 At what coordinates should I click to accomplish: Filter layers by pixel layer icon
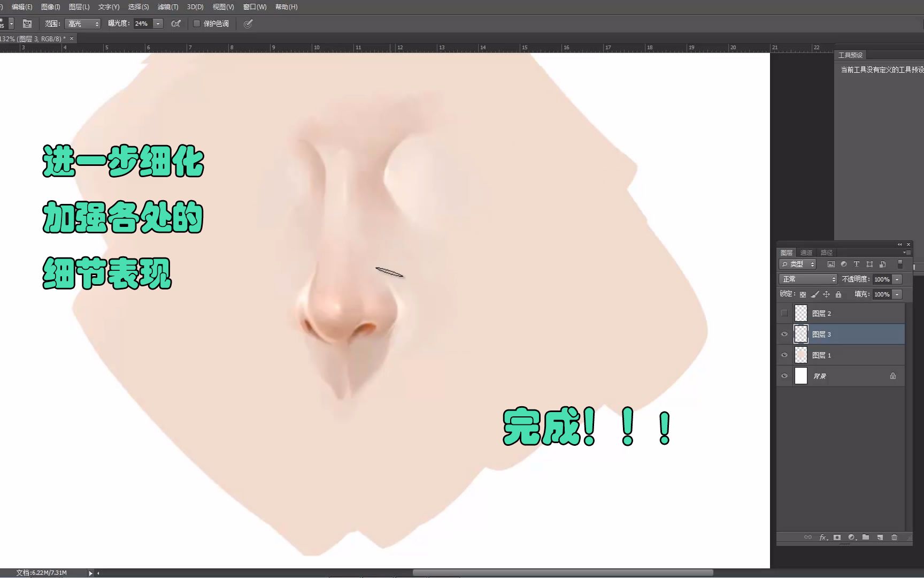(831, 264)
